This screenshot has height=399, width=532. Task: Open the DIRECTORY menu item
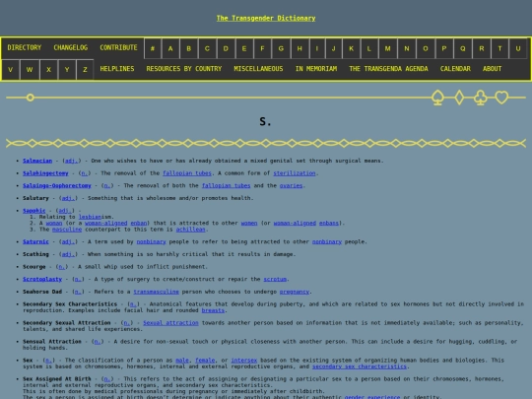coord(24,48)
